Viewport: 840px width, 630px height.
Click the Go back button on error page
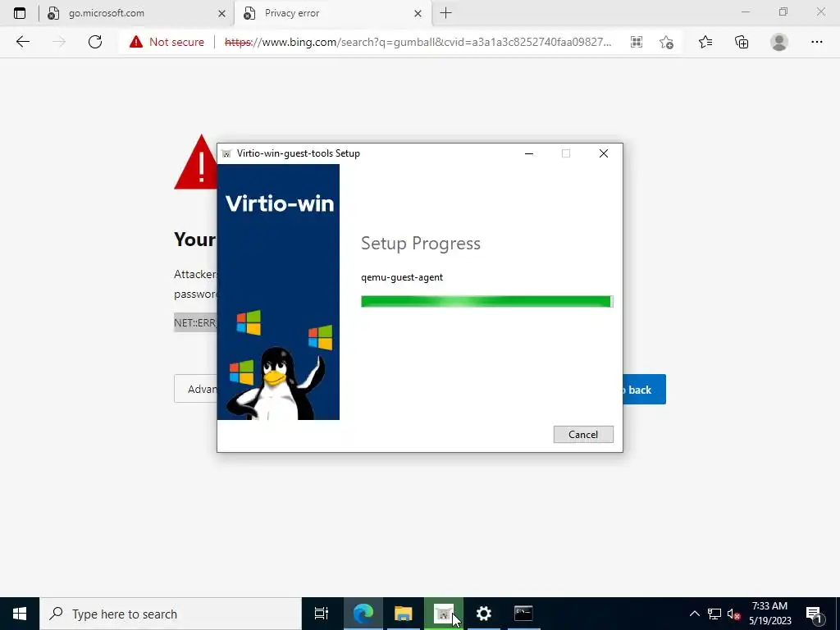[x=643, y=390]
